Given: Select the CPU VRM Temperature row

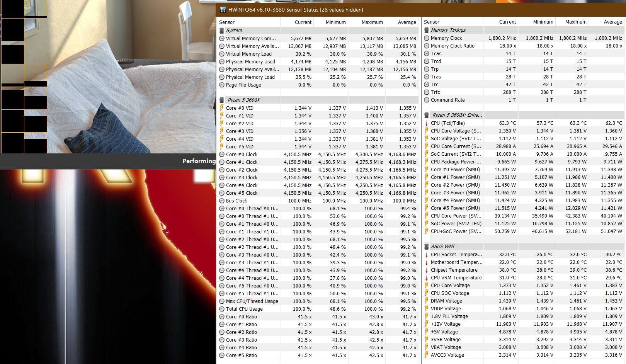Looking at the screenshot, I should pyautogui.click(x=524, y=277).
